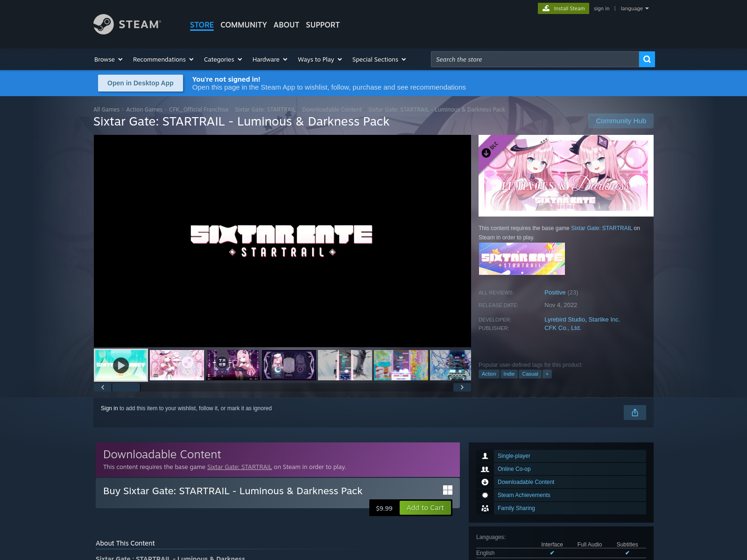Select the moon card screenshot thumbnail
This screenshot has width=747, height=560.
pos(289,365)
